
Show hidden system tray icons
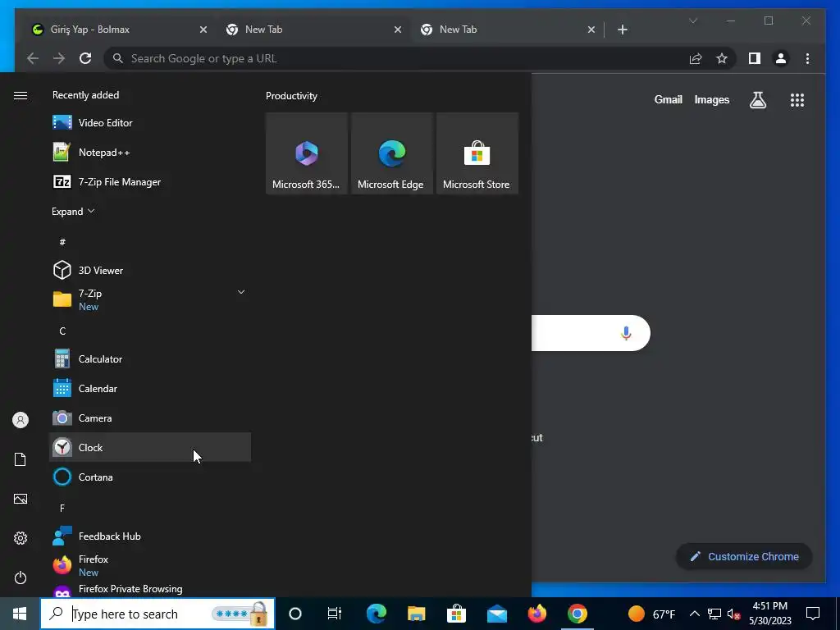(x=694, y=614)
